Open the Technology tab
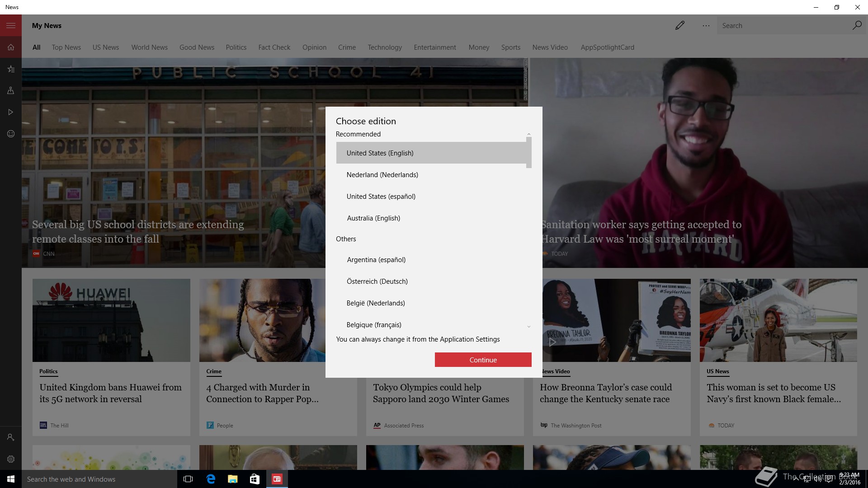This screenshot has height=488, width=868. tap(385, 47)
